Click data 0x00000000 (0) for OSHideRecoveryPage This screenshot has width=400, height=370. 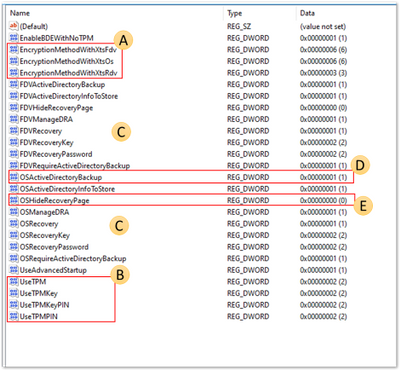pos(323,201)
